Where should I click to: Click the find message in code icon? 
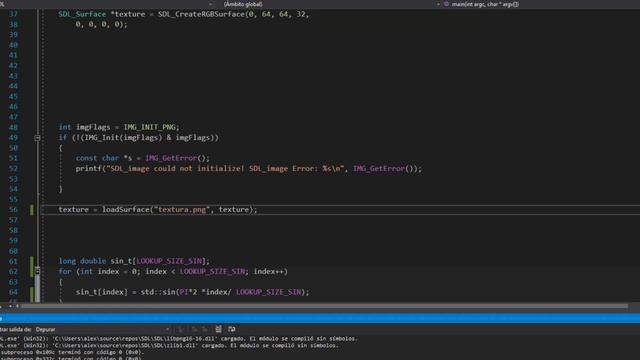(x=180, y=329)
